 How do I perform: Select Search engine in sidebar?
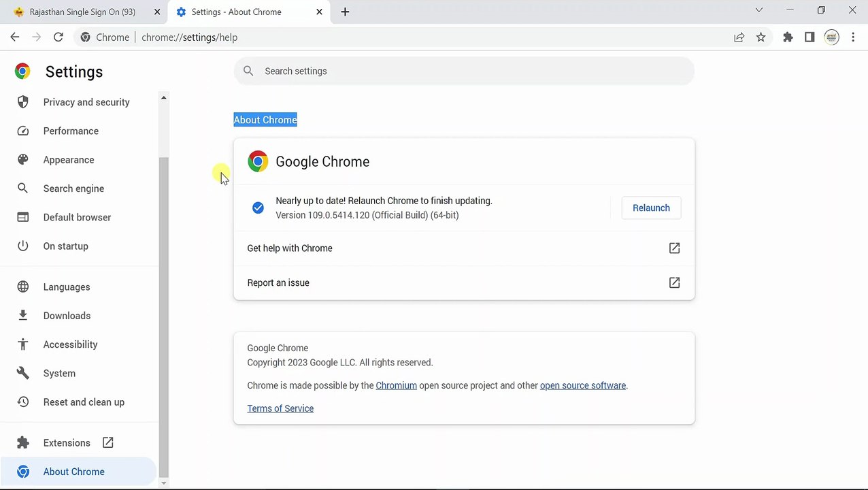coord(78,189)
